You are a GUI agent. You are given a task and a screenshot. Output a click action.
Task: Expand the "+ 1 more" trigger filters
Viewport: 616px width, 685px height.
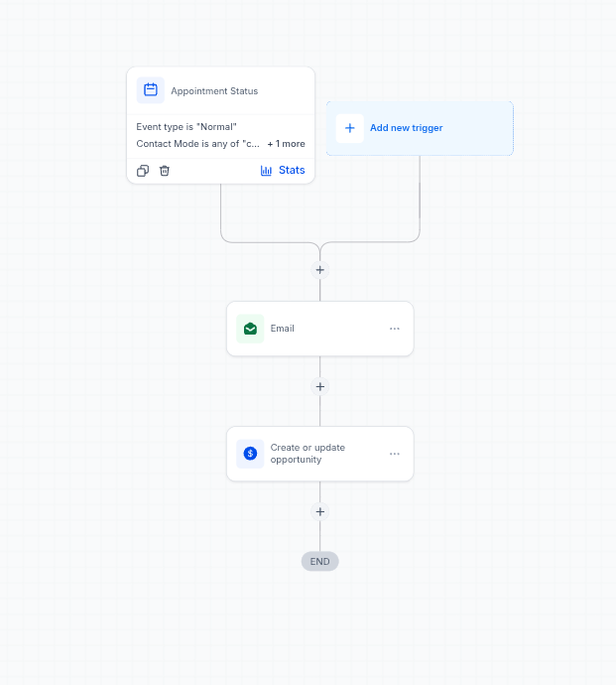[286, 144]
